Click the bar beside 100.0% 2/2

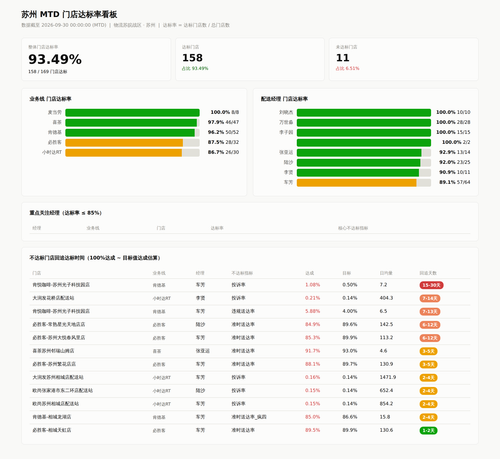364,143
